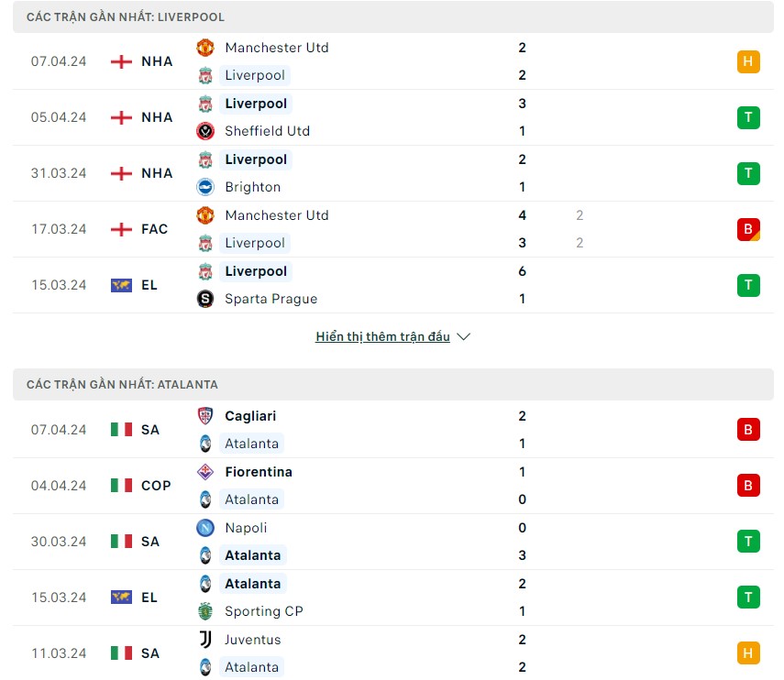784x680 pixels.
Task: Click the 'Các trận gần nhất: Liverpool' header
Action: coord(126,17)
